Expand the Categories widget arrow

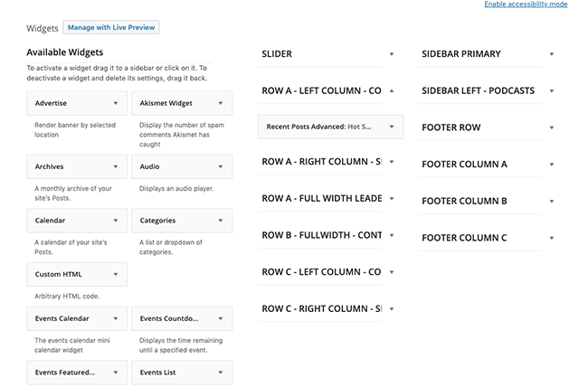(221, 221)
